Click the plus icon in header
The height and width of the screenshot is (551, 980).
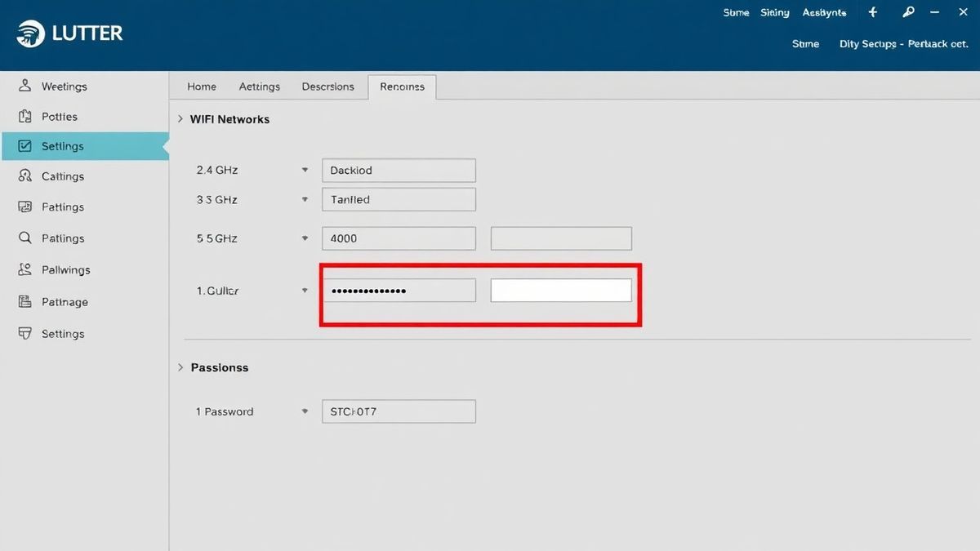(872, 12)
